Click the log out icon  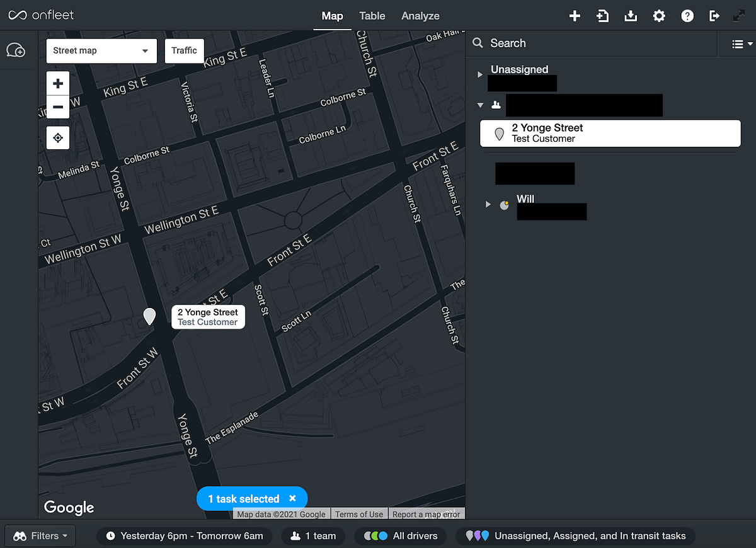[714, 16]
